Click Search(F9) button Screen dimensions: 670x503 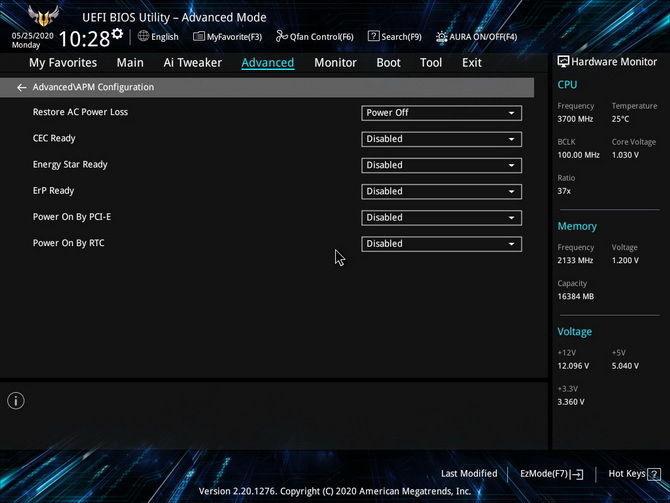[x=395, y=37]
